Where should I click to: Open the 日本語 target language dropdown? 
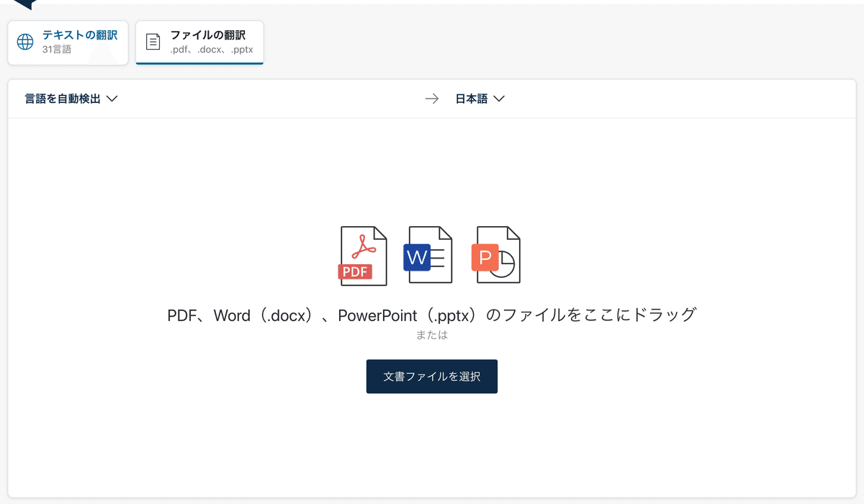tap(480, 99)
